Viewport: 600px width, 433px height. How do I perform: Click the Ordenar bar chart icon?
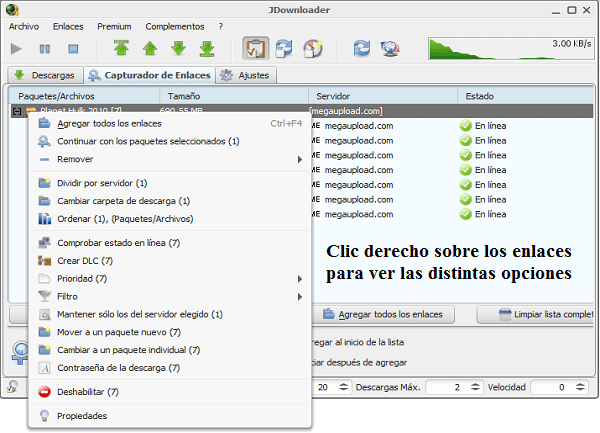[x=44, y=219]
